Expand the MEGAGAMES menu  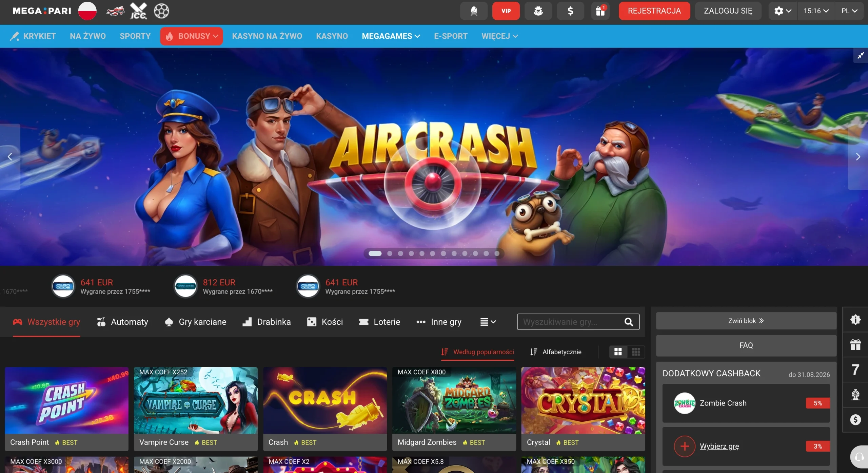click(x=391, y=36)
